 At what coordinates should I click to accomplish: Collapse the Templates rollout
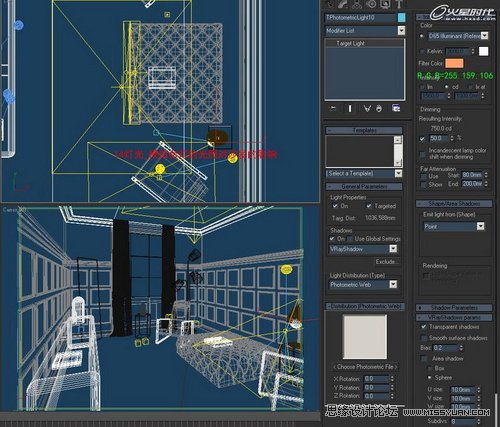[x=364, y=130]
